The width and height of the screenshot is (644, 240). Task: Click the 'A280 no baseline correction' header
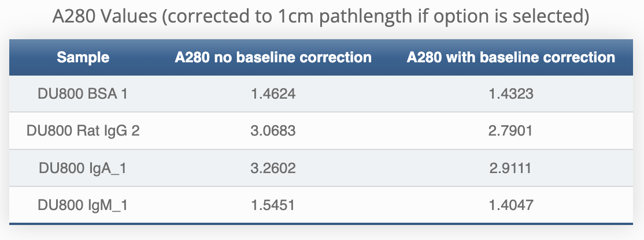pyautogui.click(x=273, y=57)
